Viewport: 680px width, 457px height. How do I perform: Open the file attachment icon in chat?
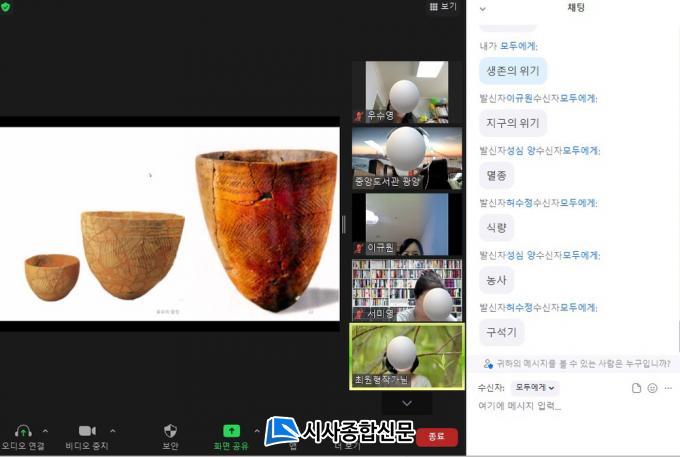click(x=636, y=388)
